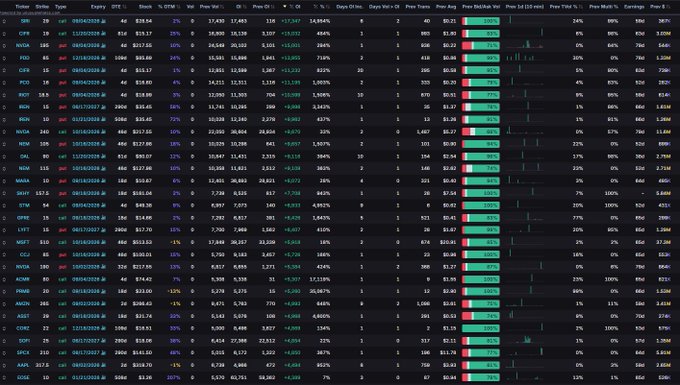
Task: Open the chart icon beside SOFI expiry date
Action: 103,341
